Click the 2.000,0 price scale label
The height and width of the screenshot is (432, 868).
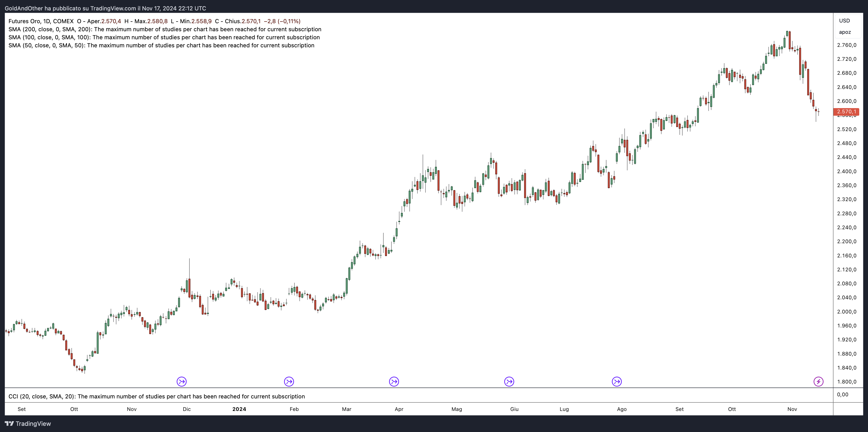(x=846, y=312)
